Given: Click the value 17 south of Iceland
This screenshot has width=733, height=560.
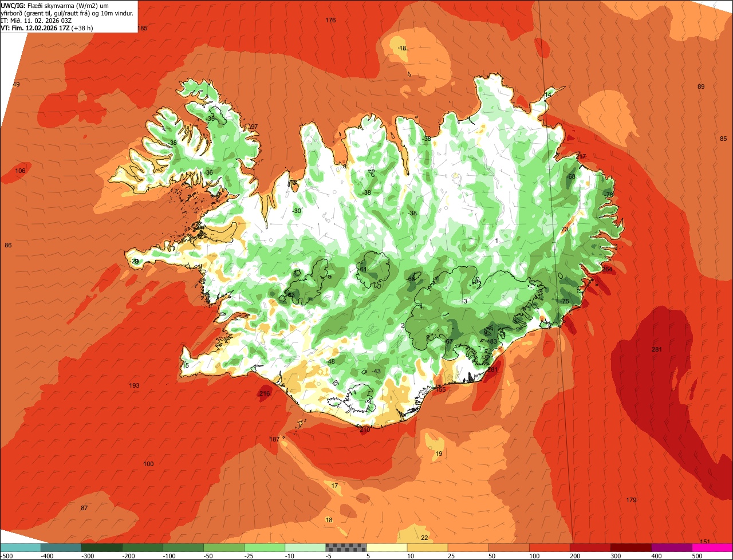Looking at the screenshot, I should tap(335, 486).
